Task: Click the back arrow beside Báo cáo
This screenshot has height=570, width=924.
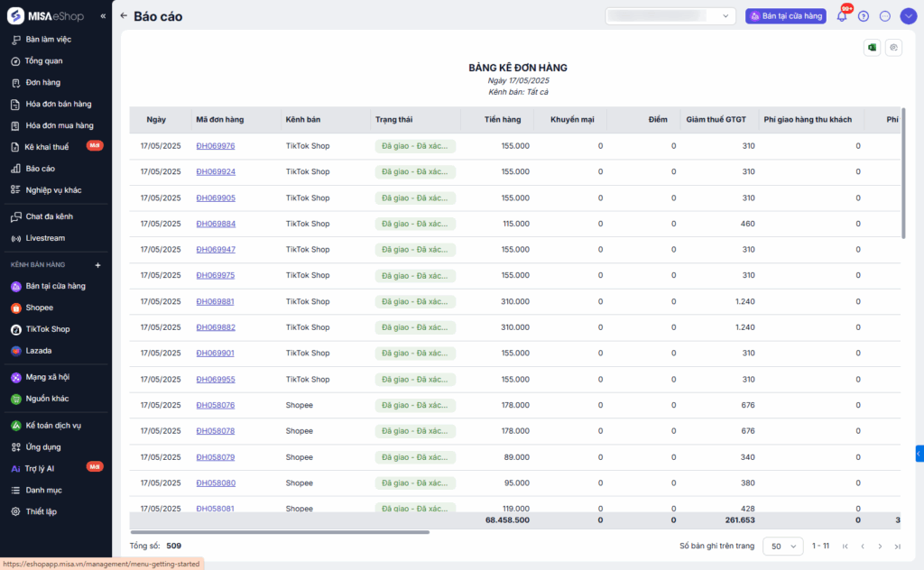Action: (x=124, y=16)
